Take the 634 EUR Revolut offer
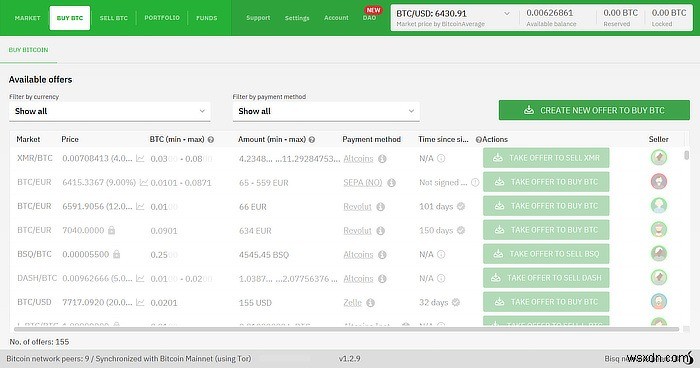700x368 pixels. (x=546, y=230)
